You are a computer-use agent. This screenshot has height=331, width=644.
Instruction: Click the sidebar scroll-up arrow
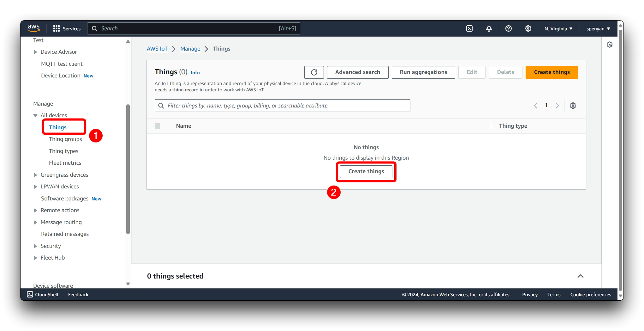(x=128, y=41)
